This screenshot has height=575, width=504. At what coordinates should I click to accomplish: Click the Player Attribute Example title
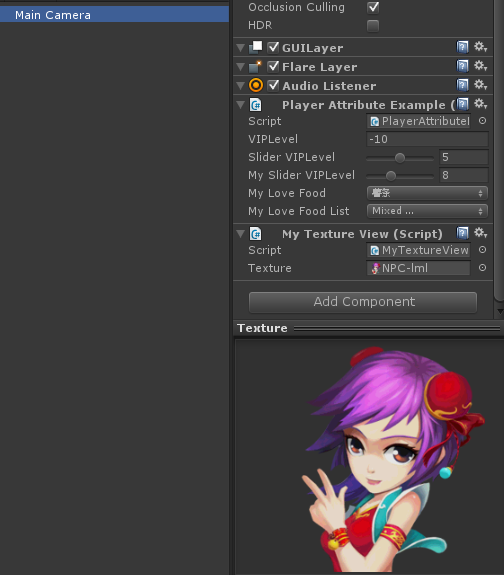(x=369, y=105)
